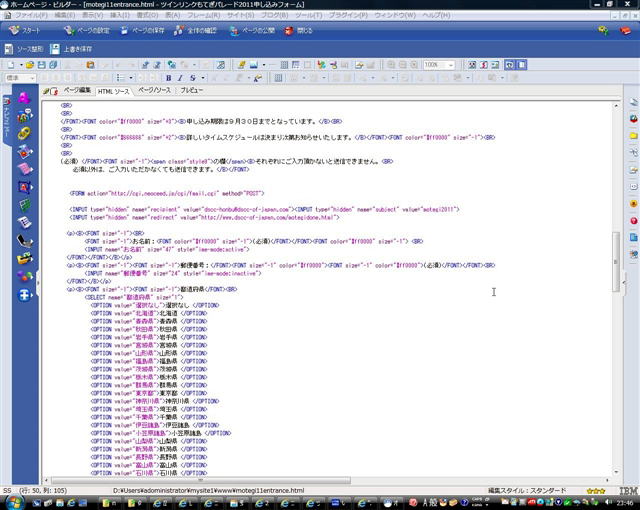The image size is (640, 510).
Task: Click the 閉じる close page button
Action: (298, 31)
